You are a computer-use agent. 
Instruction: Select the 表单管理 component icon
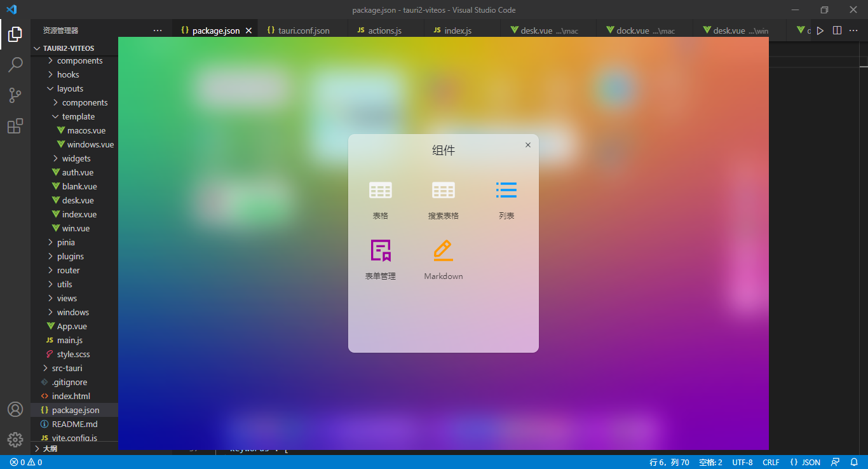380,250
